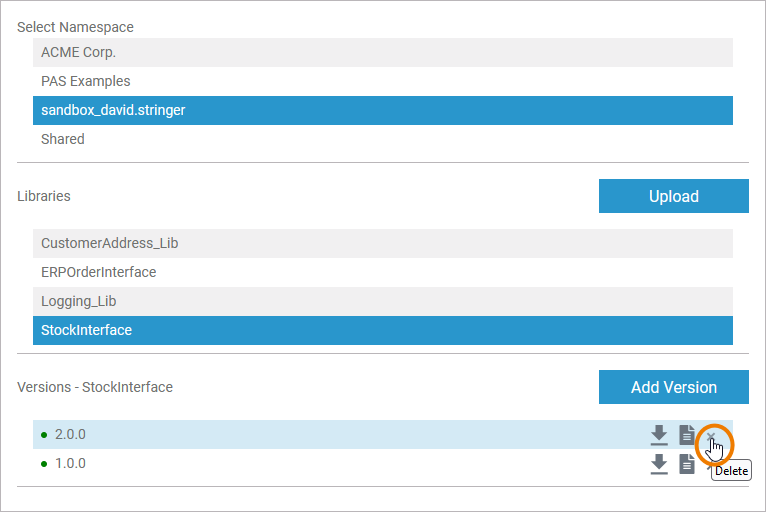Open documentation icon for version 1.0.0
Viewport: 766px width, 512px height.
pos(686,464)
